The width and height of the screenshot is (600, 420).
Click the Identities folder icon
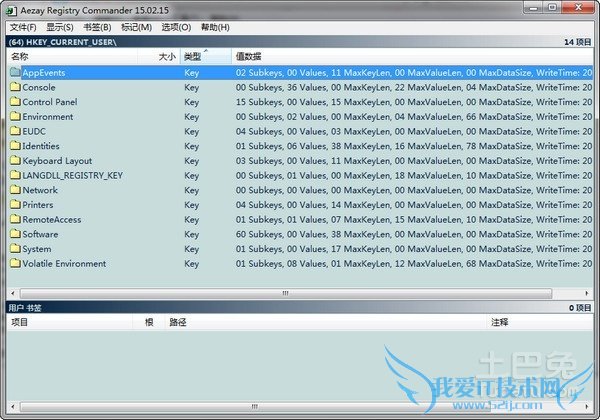tap(15, 145)
